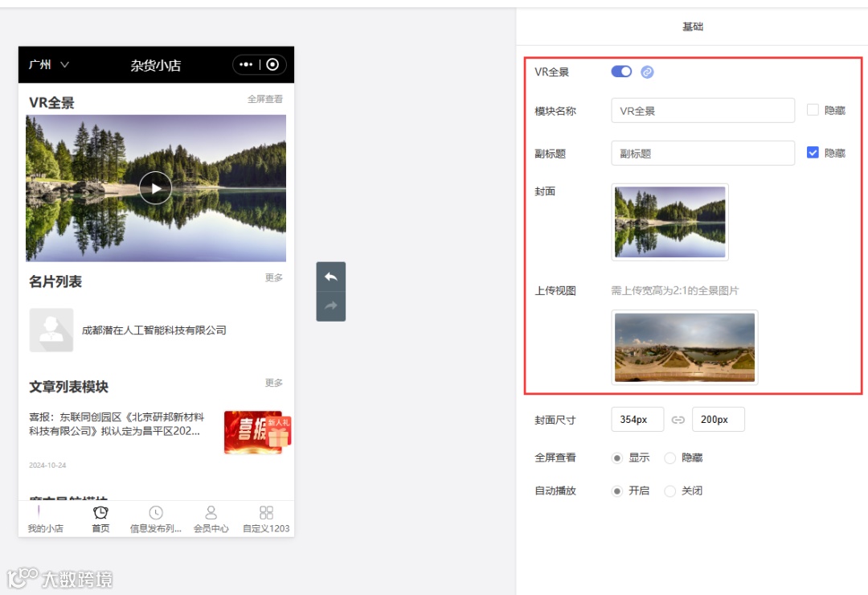Screen dimensions: 868x595
Task: Click the circular close capsule icon
Action: (272, 65)
